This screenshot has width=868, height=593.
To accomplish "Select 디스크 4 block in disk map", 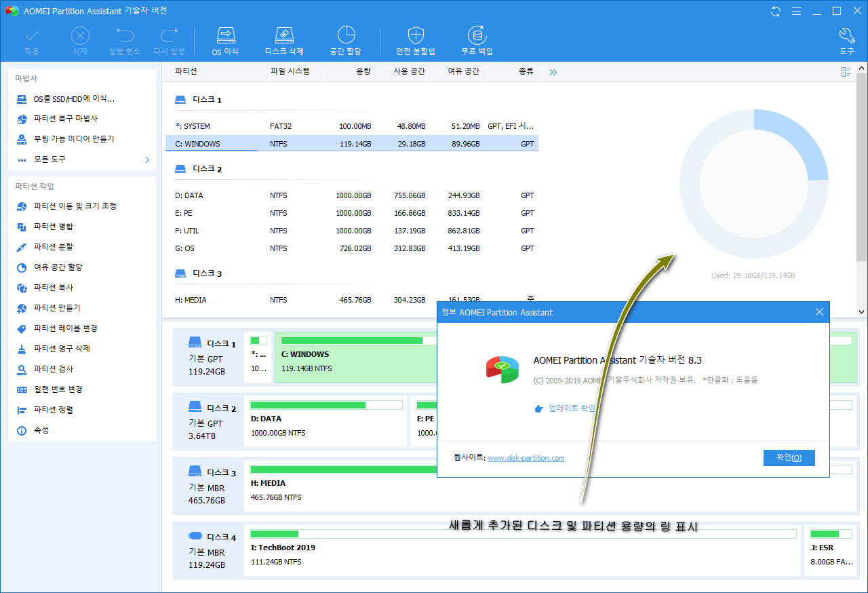I will tap(209, 551).
